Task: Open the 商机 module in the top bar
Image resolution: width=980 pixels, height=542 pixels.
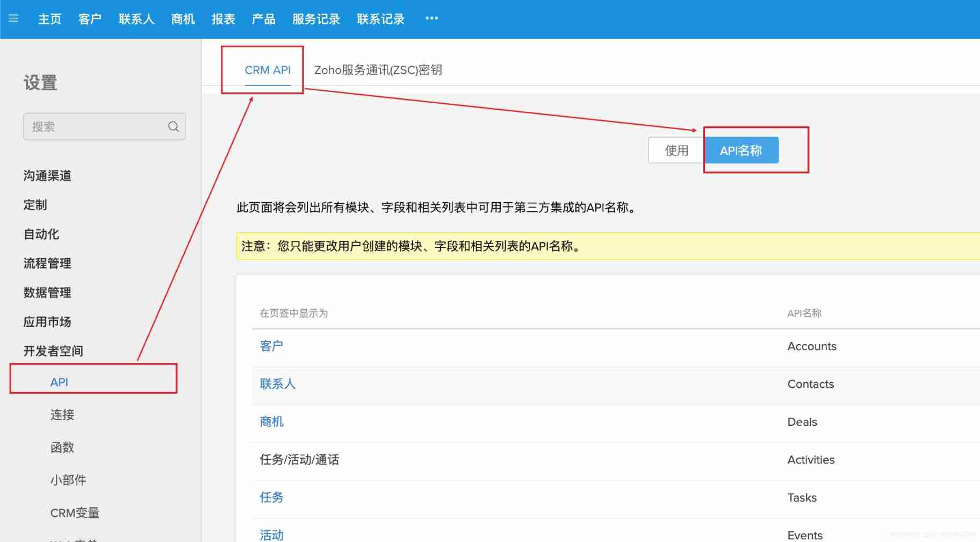Action: point(183,19)
